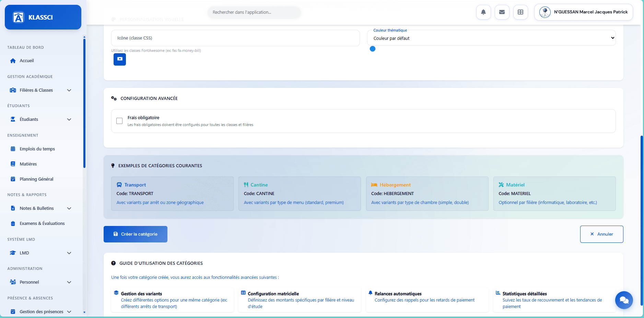The image size is (644, 318).
Task: Expand the Filières & Classes menu
Action: [41, 90]
